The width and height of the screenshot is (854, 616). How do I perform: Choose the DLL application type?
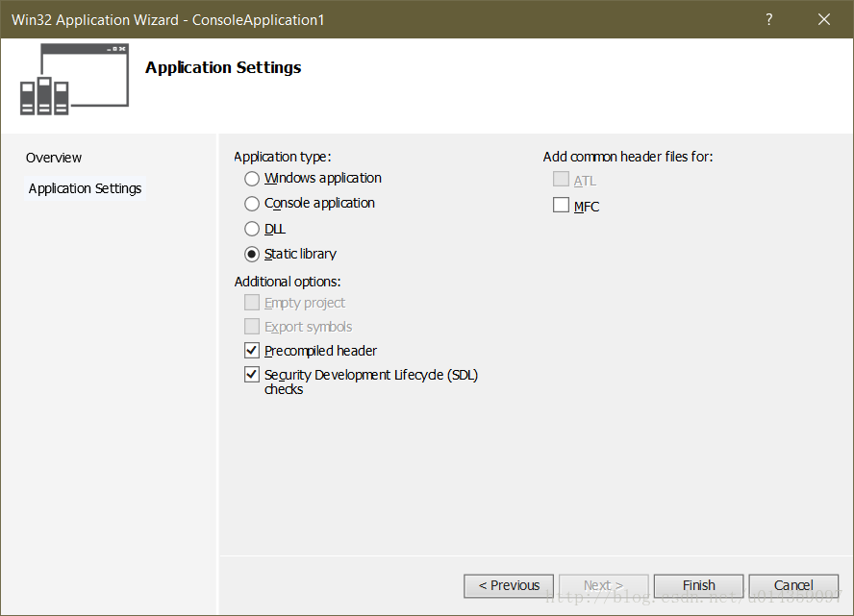pos(252,229)
